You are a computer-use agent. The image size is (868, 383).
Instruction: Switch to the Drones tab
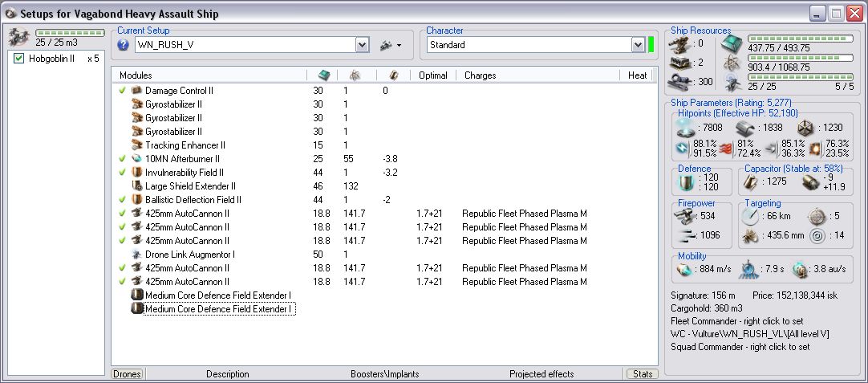pos(127,374)
